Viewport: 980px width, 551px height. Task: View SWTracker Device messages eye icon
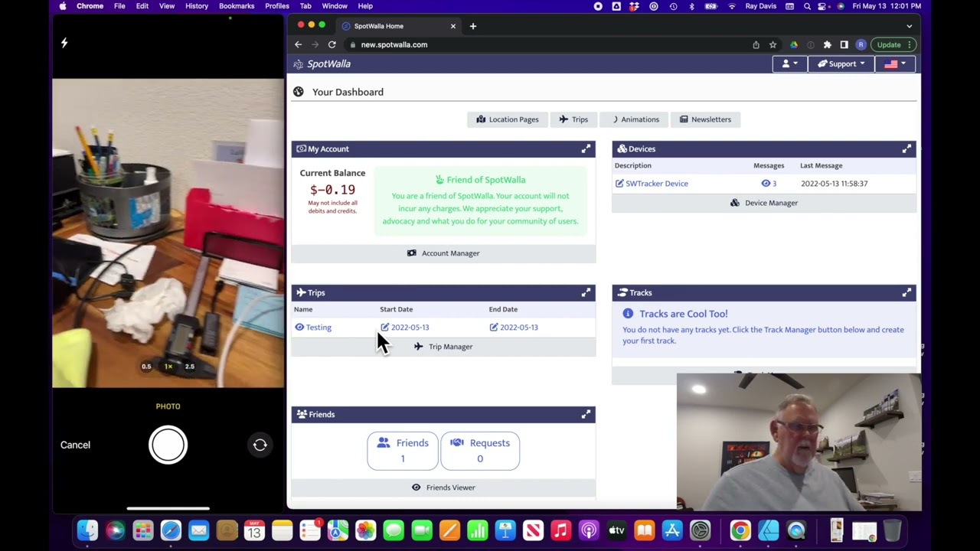pos(766,184)
